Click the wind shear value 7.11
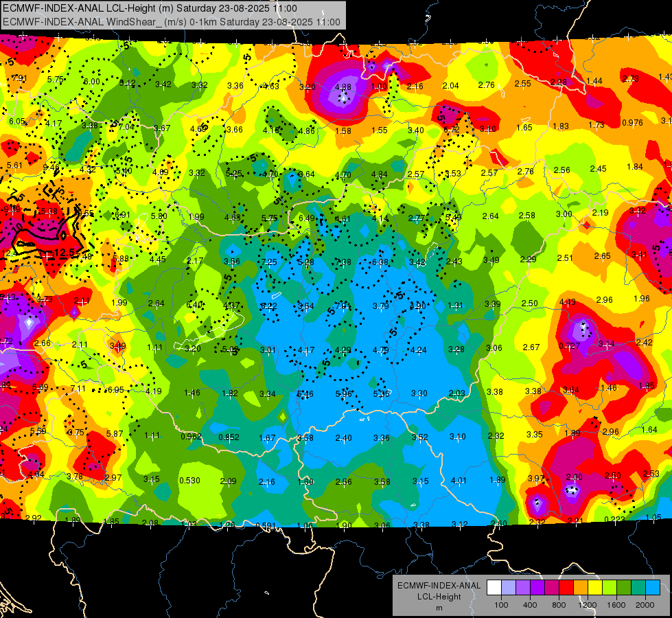The height and width of the screenshot is (618, 672). 78,389
